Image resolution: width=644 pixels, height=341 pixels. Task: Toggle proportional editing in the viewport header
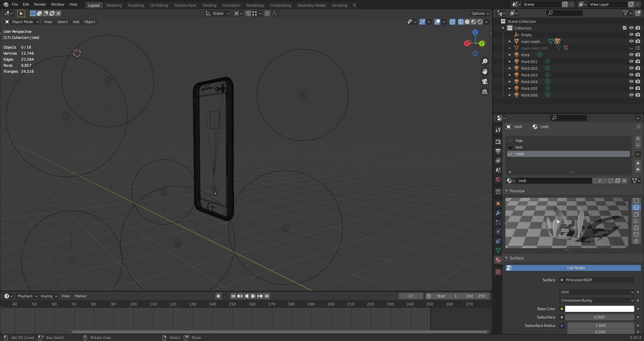[x=267, y=13]
